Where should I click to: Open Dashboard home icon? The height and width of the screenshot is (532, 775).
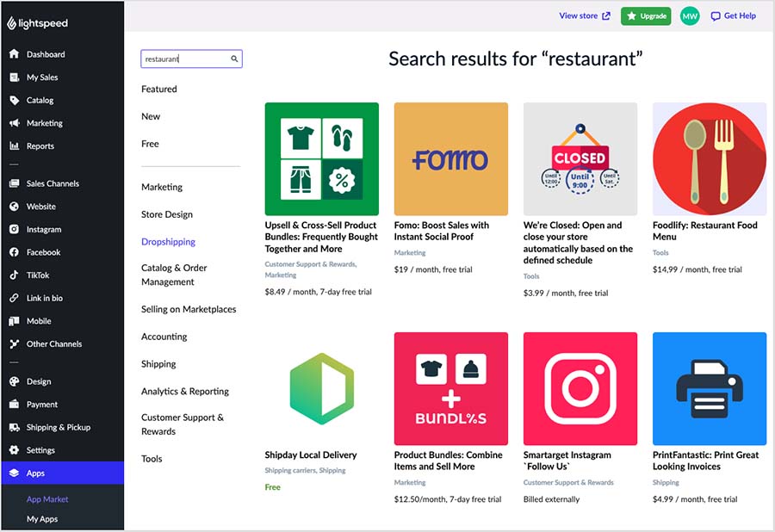[x=14, y=54]
